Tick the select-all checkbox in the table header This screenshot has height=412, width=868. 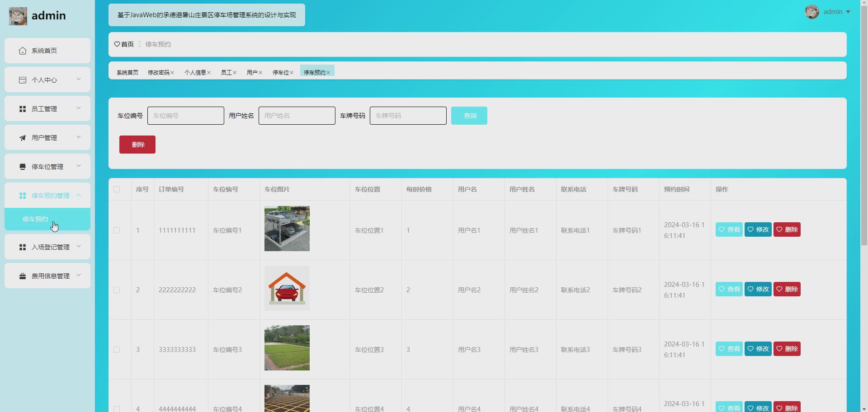pyautogui.click(x=117, y=189)
